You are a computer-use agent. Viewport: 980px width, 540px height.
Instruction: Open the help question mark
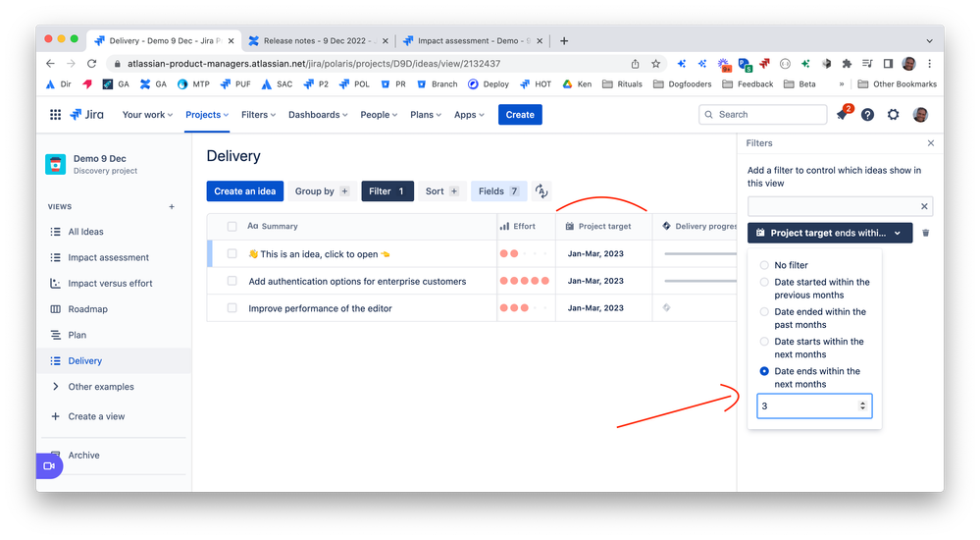point(867,115)
